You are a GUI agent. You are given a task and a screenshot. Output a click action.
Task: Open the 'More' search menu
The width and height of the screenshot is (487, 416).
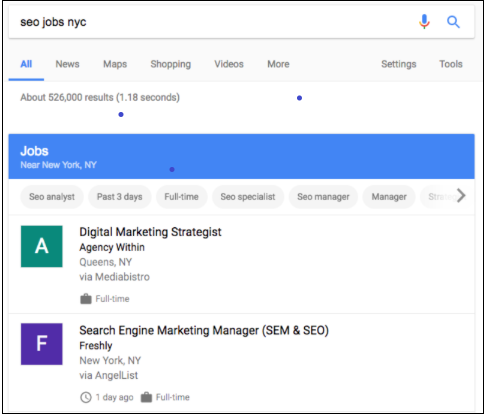[278, 64]
